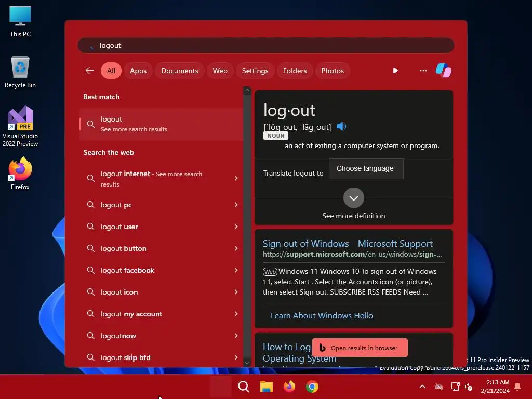Image resolution: width=532 pixels, height=399 pixels.
Task: Select the 'logout' best match result
Action: [161, 124]
